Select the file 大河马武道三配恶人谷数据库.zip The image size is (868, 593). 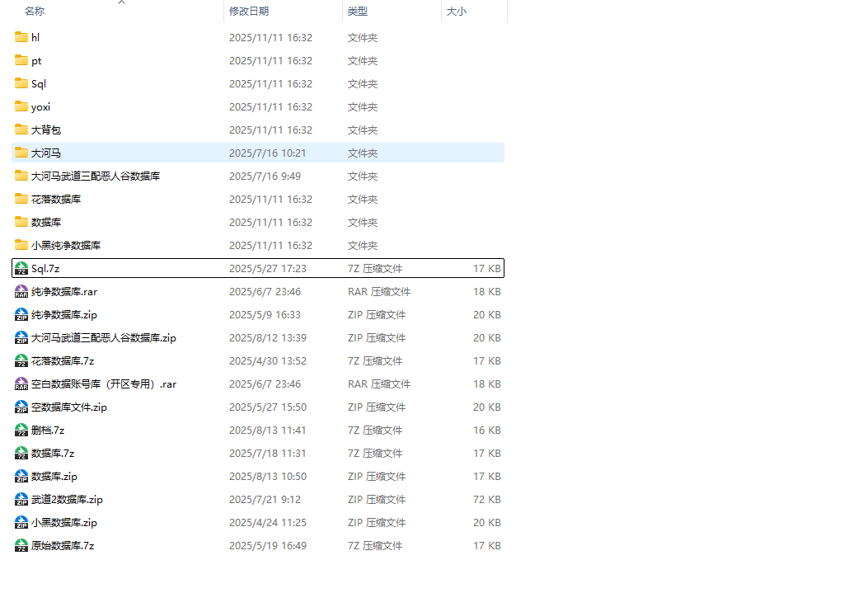click(103, 338)
